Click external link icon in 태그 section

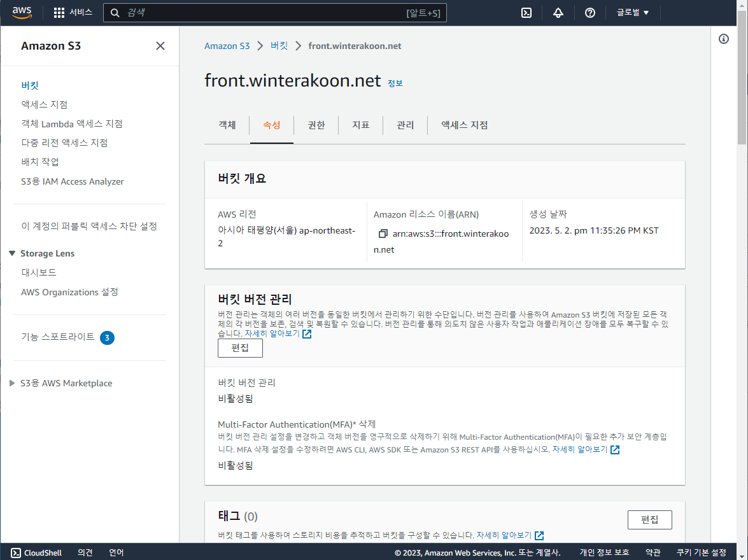coord(539,536)
